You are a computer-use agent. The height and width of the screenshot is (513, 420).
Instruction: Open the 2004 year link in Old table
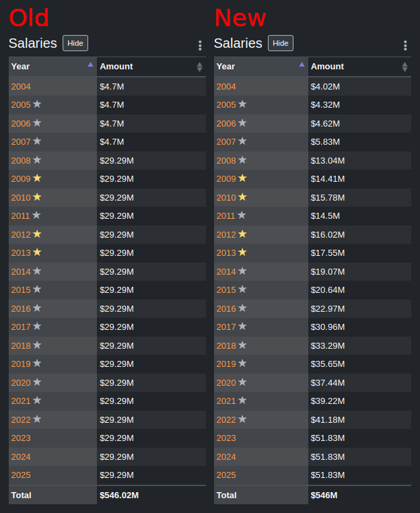[21, 87]
